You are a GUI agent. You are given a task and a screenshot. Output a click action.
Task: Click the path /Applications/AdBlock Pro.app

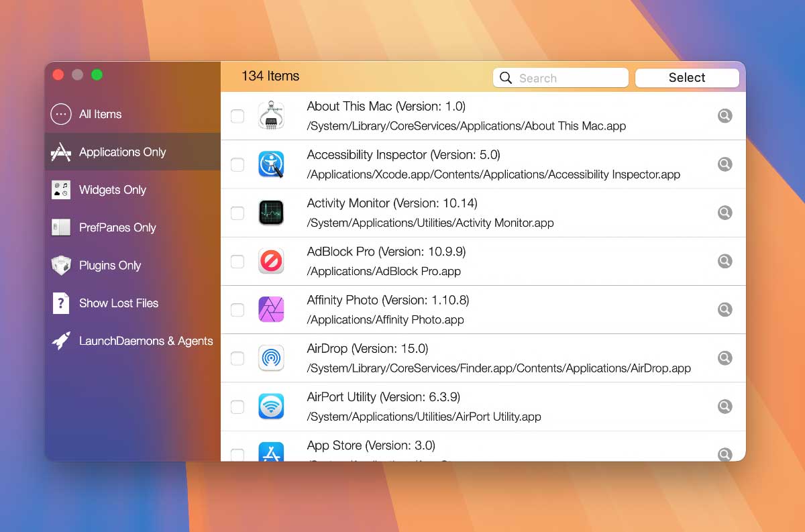[x=384, y=271]
